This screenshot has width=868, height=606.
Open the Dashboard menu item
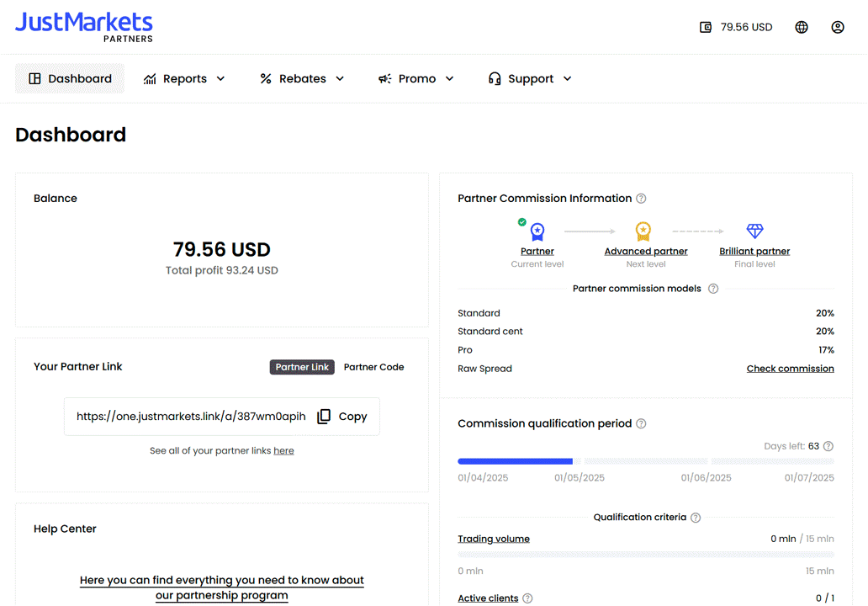70,78
